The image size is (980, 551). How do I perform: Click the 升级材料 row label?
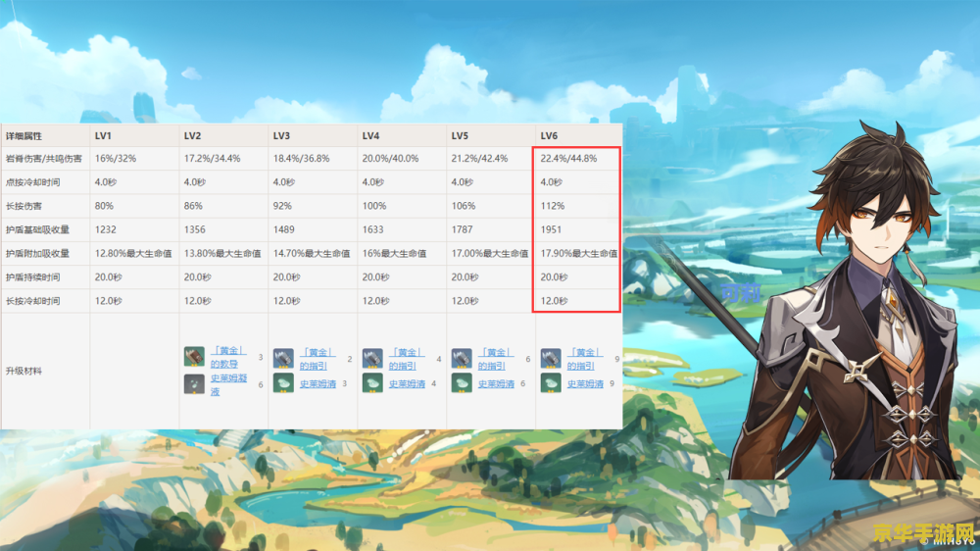(24, 371)
